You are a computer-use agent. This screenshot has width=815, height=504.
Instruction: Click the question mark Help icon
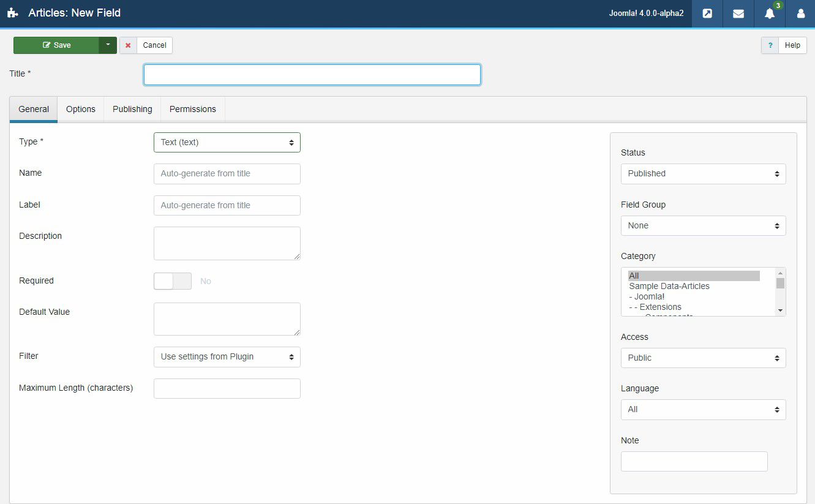pyautogui.click(x=770, y=45)
